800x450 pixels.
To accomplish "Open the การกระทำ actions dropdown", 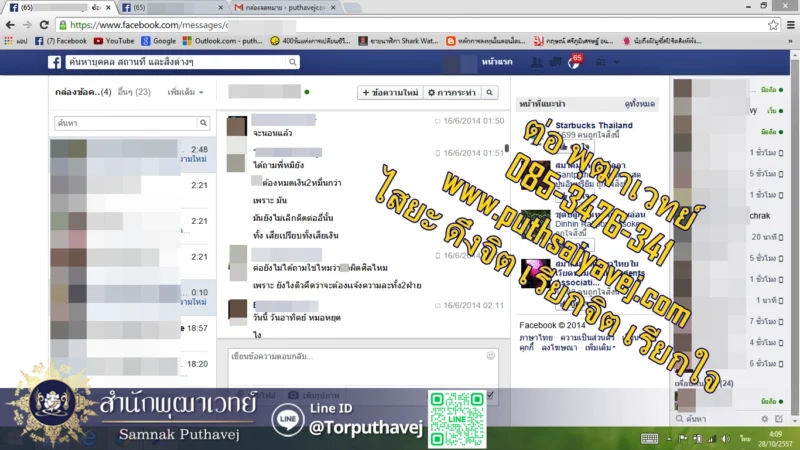I will 452,92.
